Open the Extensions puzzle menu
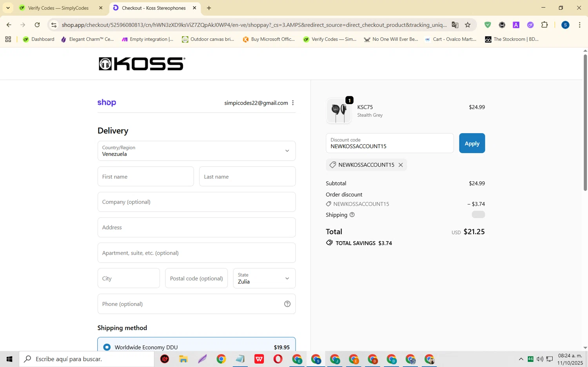 tap(544, 25)
